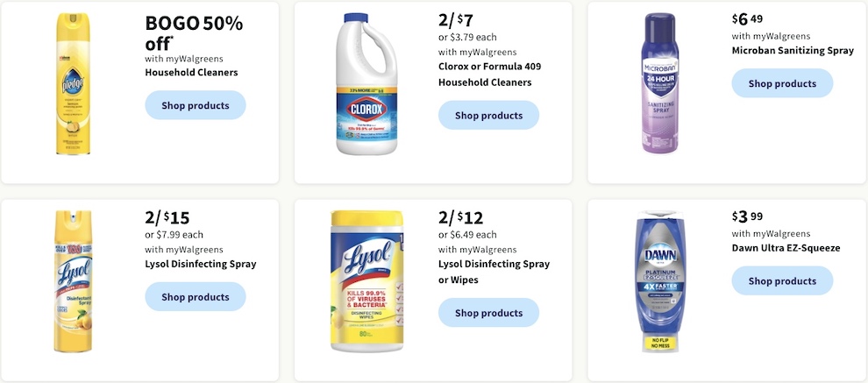Open Lysol Disinfecting Spray or Wipes title
Screen dimensions: 868x383
[494, 272]
